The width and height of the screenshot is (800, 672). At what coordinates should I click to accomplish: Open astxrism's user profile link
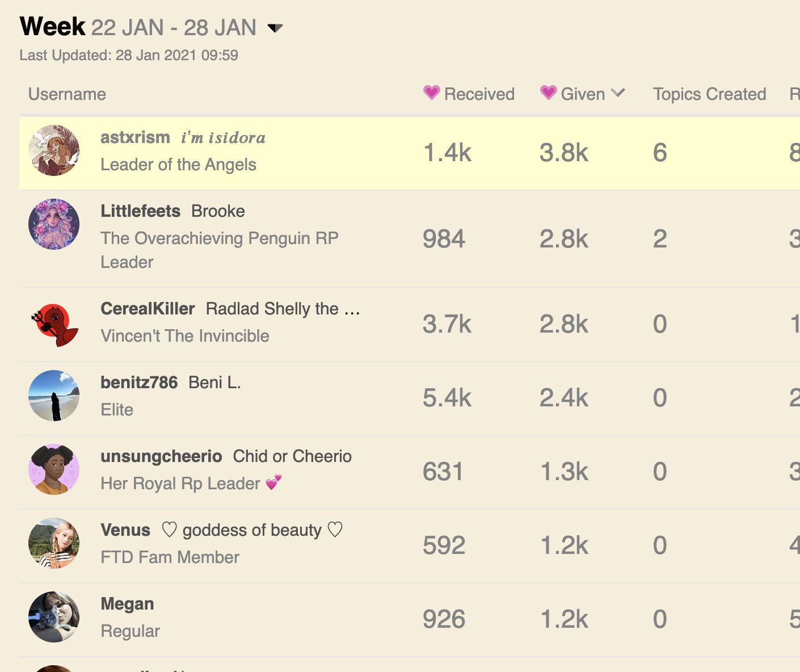pyautogui.click(x=135, y=137)
